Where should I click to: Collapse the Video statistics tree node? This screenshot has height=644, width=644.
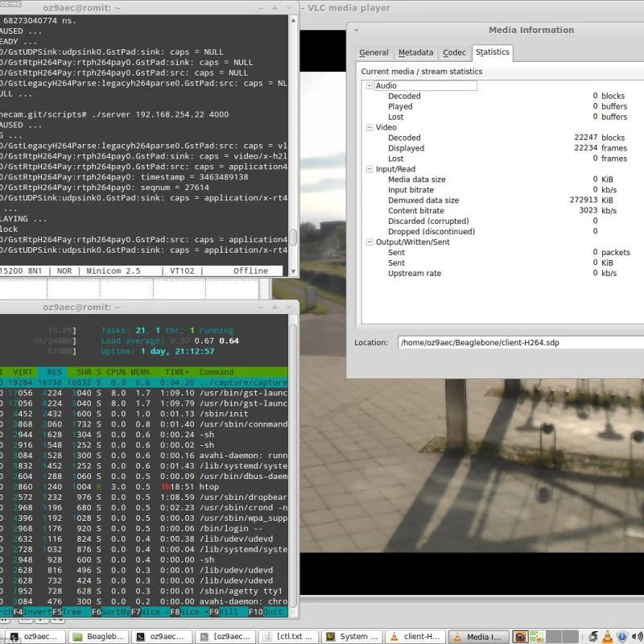click(369, 127)
